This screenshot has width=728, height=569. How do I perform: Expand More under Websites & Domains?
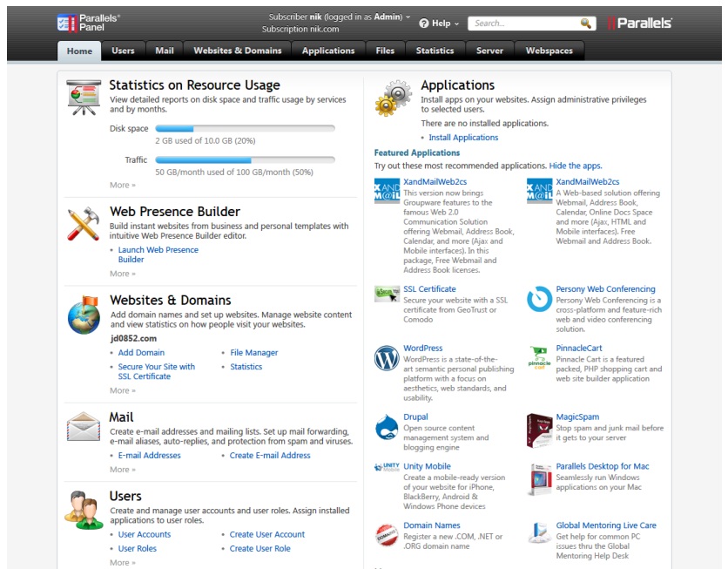(123, 390)
